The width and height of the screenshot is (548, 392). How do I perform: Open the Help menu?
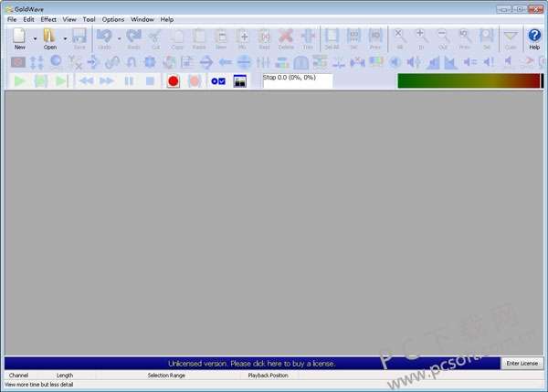pyautogui.click(x=167, y=19)
